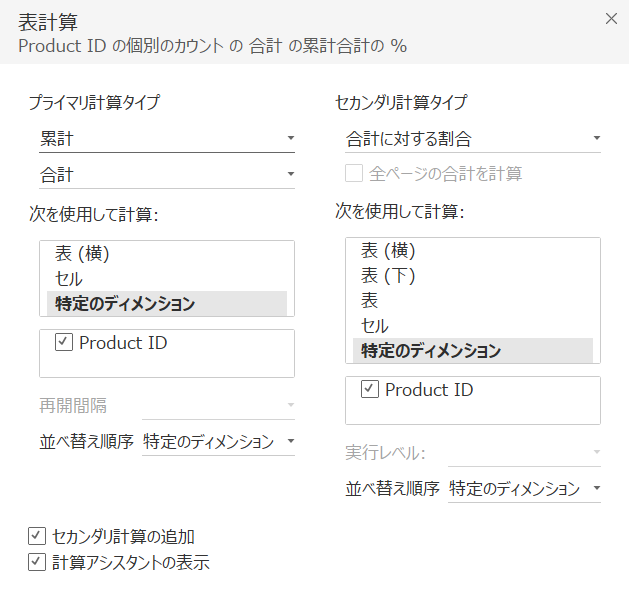Select 表 in secondary compute list
This screenshot has height=604, width=629.
click(x=369, y=300)
